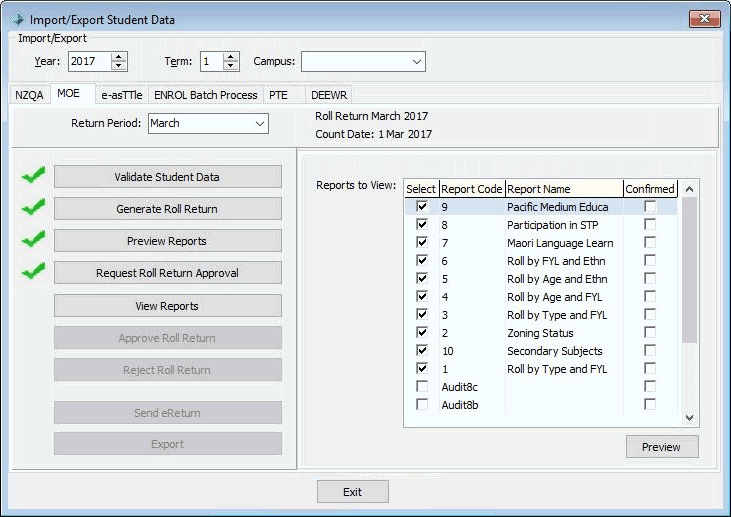Click inside the Year input field
This screenshot has height=517, width=731.
pos(90,62)
